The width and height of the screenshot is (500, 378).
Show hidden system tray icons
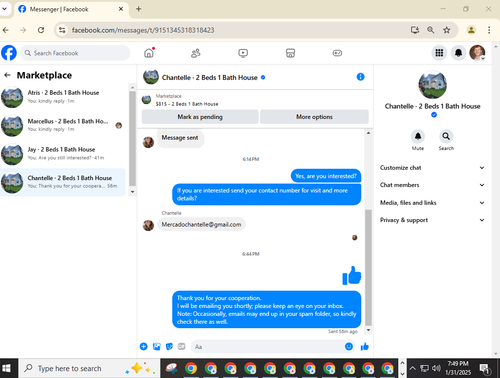(413, 368)
